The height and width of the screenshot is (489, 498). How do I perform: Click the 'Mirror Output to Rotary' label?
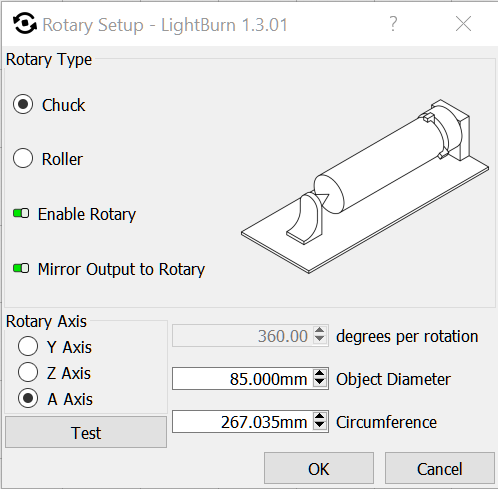click(x=121, y=269)
